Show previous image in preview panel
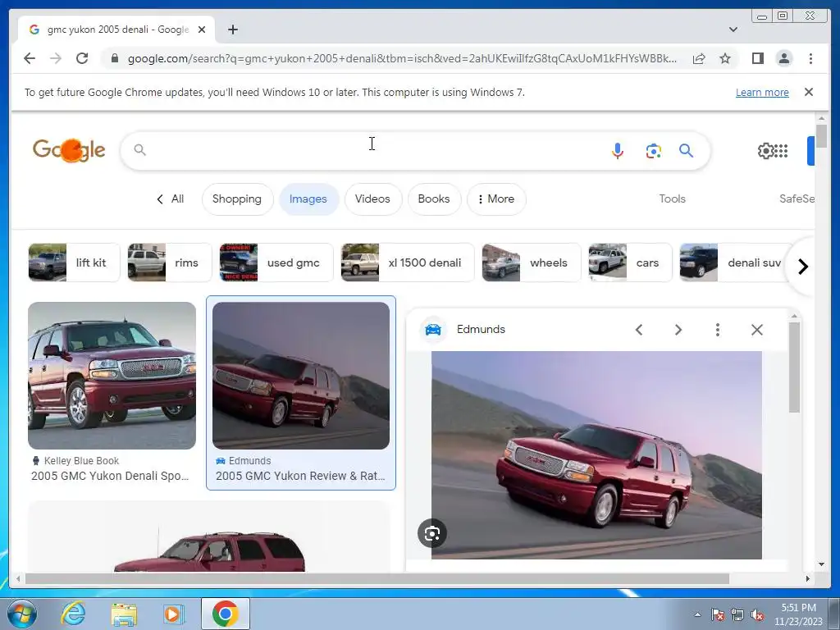Image resolution: width=840 pixels, height=630 pixels. [x=638, y=330]
